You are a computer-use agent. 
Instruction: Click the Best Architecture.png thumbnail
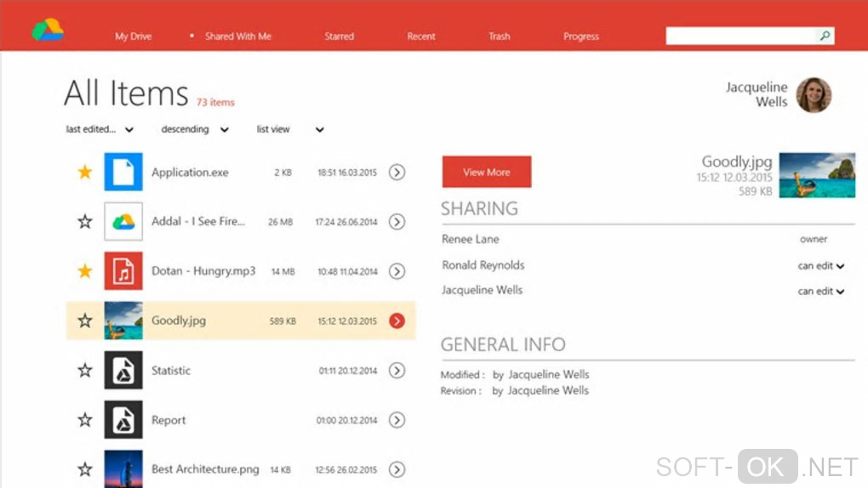click(123, 468)
